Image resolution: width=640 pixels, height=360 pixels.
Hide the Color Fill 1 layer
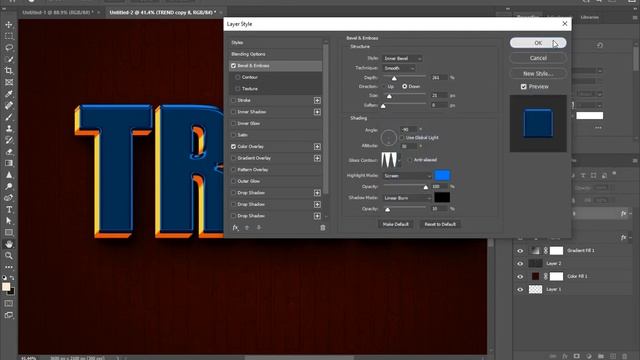[520, 277]
